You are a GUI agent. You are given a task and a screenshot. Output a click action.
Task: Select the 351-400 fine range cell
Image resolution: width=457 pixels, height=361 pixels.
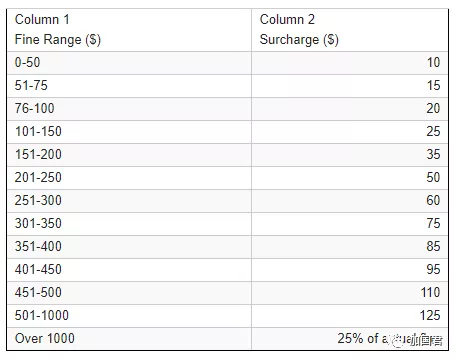click(x=129, y=247)
